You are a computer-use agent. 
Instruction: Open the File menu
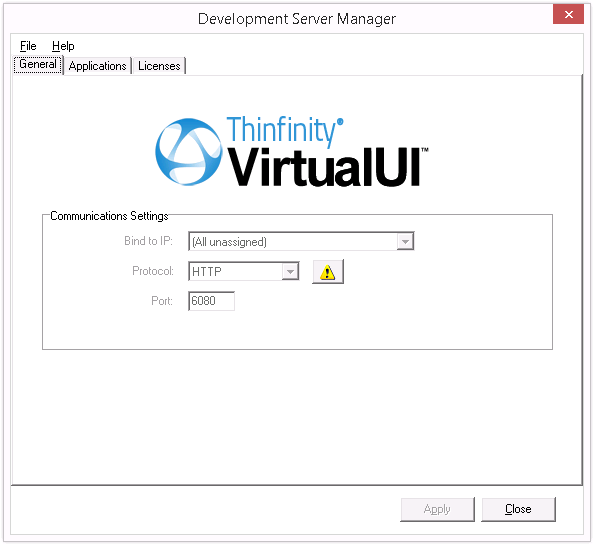coord(28,46)
